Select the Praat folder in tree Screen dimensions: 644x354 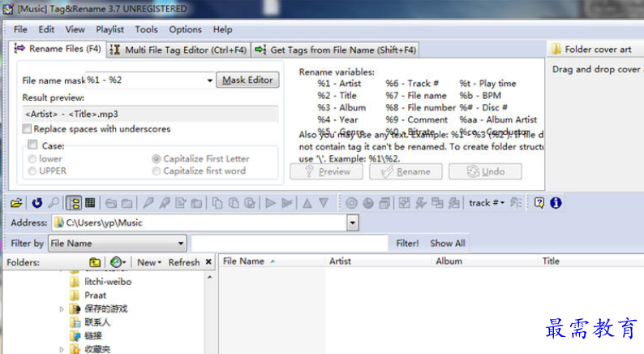96,295
